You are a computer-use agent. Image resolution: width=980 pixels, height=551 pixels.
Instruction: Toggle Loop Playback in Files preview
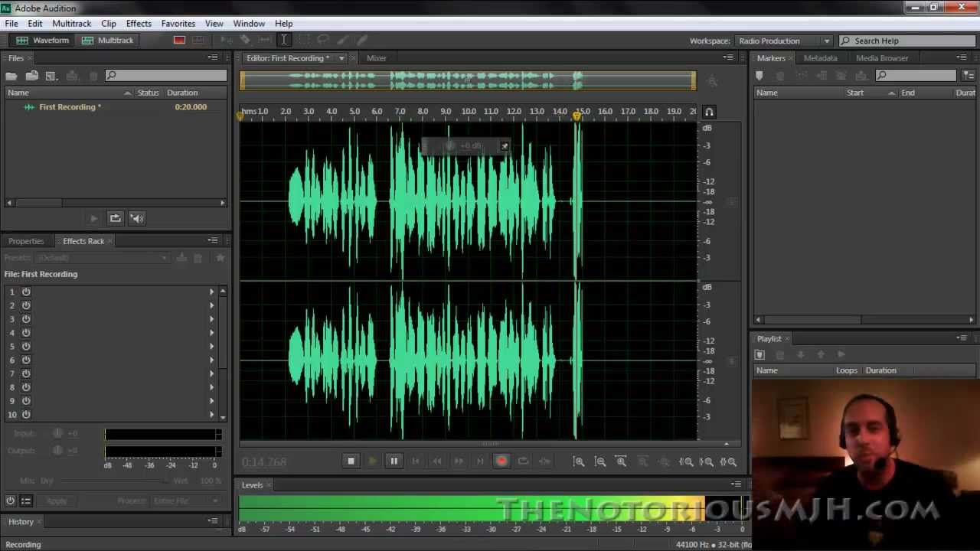[x=115, y=218]
